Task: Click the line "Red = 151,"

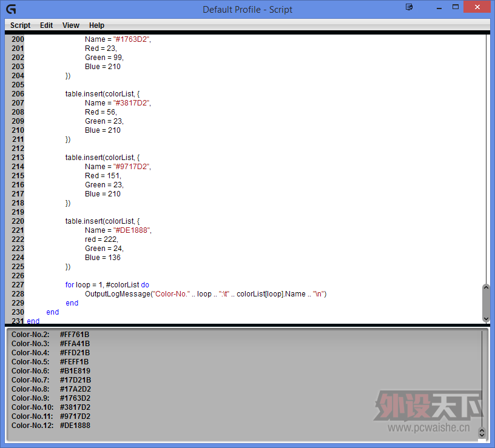Action: [103, 176]
